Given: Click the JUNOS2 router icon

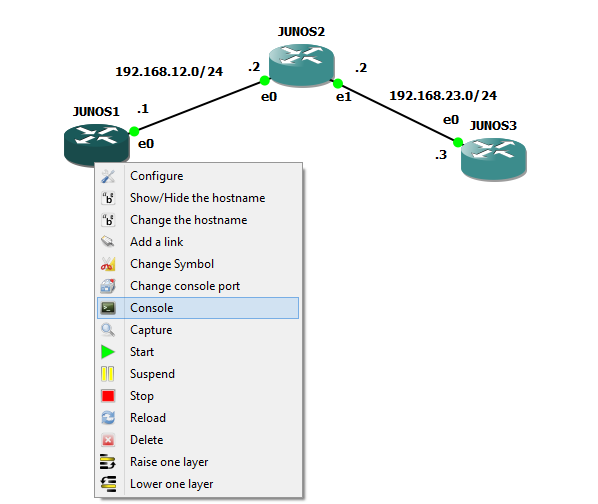Looking at the screenshot, I should tap(301, 65).
